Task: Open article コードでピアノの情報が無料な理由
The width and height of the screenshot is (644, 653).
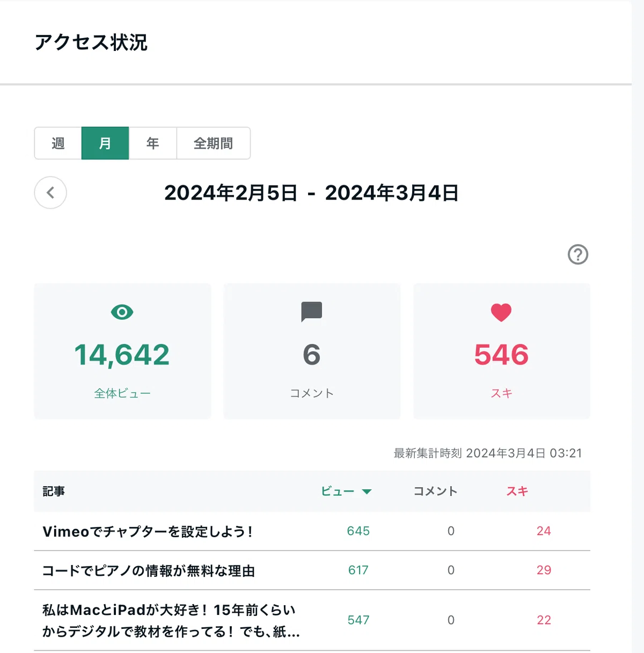Action: coord(149,570)
